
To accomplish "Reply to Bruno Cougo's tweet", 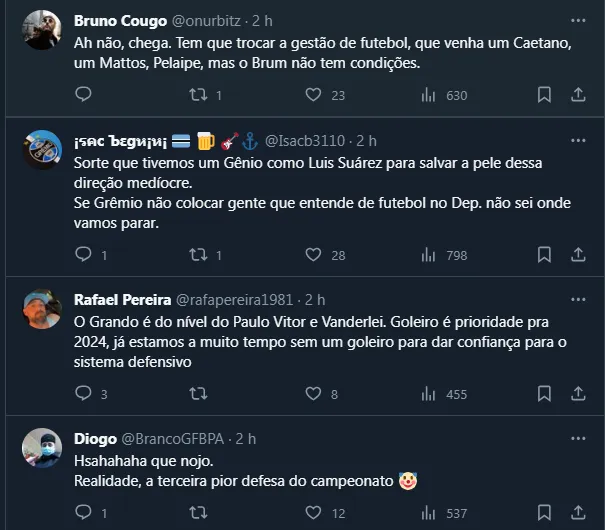I will coord(84,95).
